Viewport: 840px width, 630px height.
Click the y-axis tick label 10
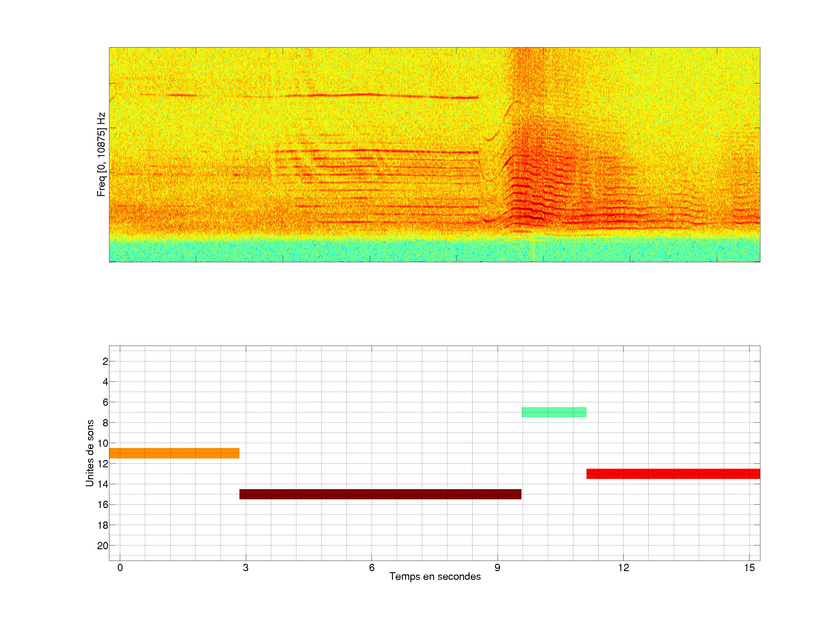point(103,443)
